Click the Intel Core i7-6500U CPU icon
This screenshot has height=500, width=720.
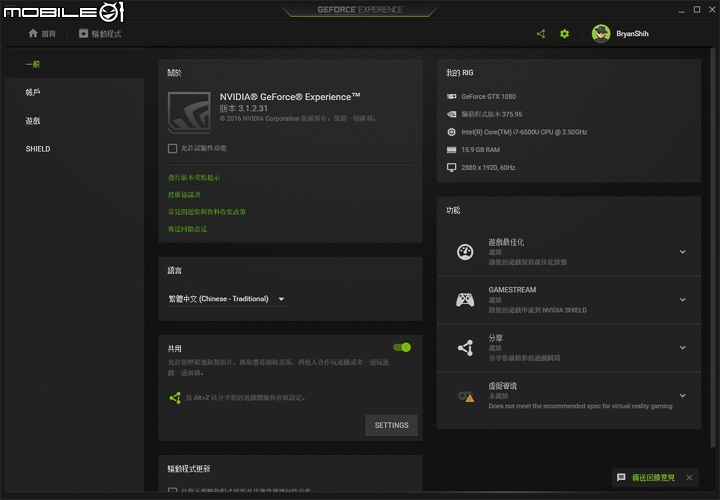451,132
